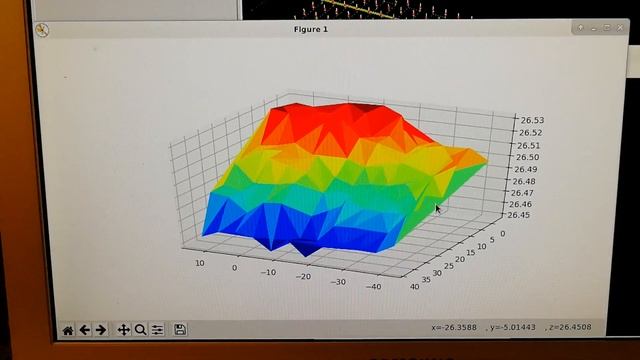
Task: Click the x-axis tick label 10
Action: coord(200,263)
